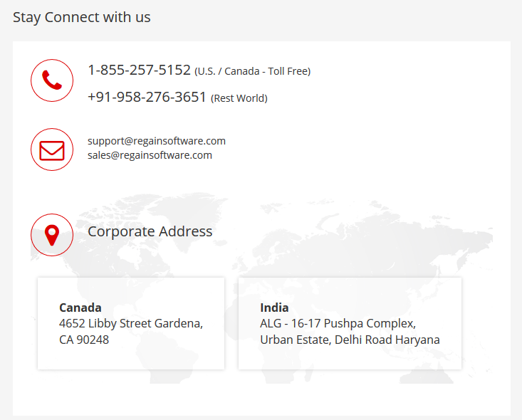This screenshot has height=420, width=522.
Task: Click the red phone icon
Action: pos(52,80)
